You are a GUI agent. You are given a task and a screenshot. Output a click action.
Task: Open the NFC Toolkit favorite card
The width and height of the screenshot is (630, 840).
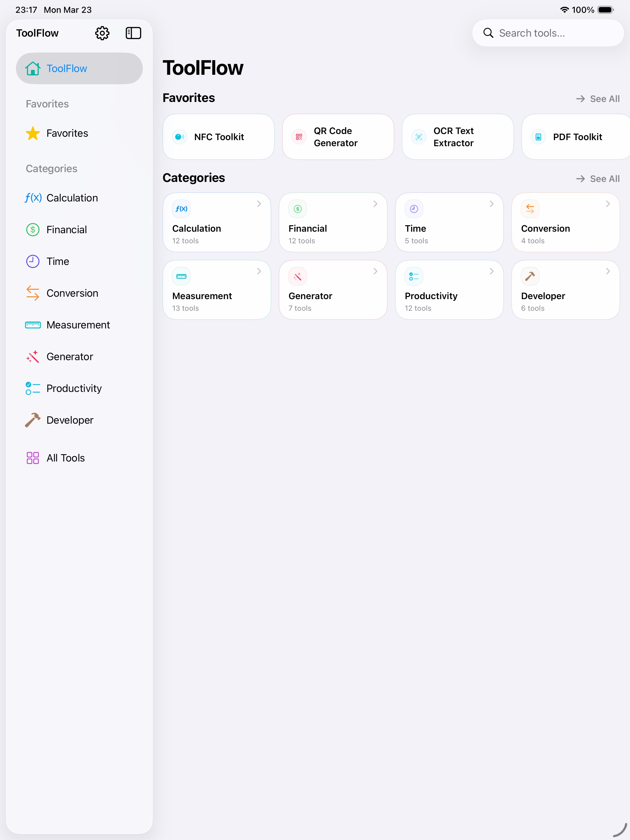pos(218,137)
